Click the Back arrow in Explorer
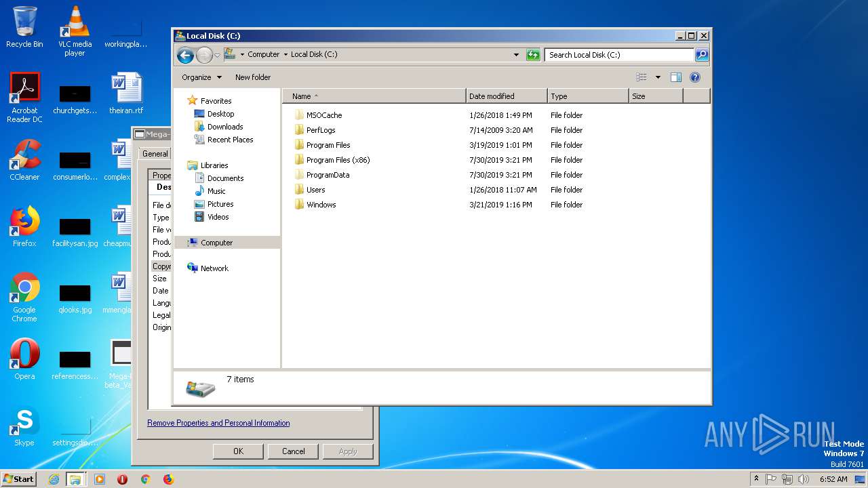The width and height of the screenshot is (868, 488). coord(185,55)
